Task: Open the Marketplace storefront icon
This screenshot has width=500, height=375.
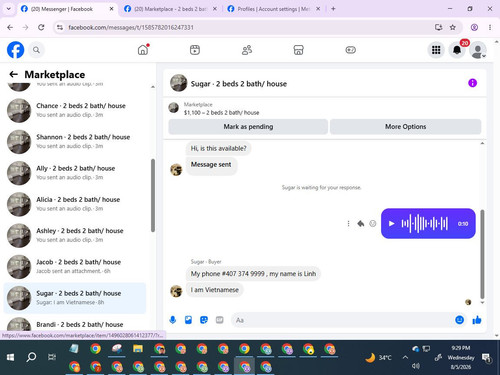Action: point(299,50)
